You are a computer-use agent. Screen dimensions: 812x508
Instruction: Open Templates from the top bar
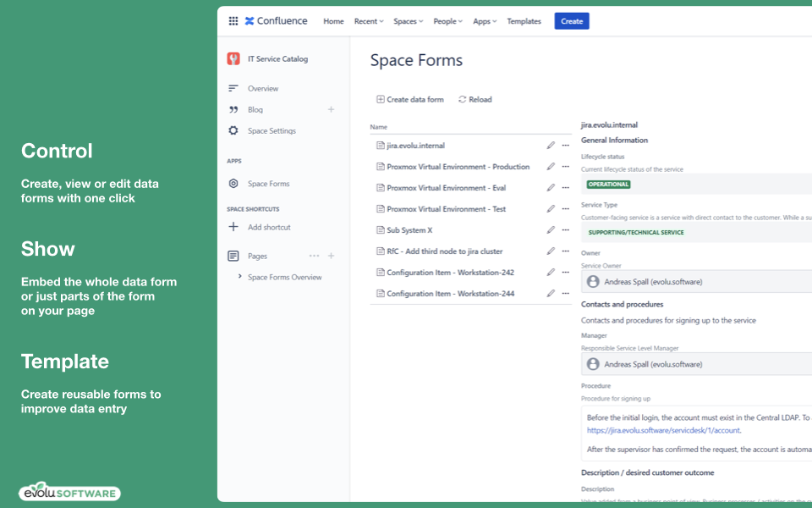pyautogui.click(x=524, y=20)
